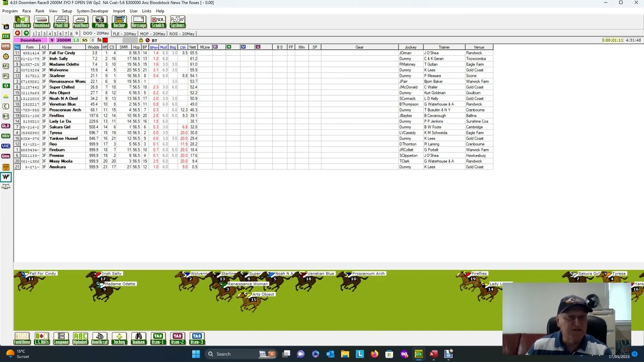Viewport: 644px width, 362px height.
Task: Open the Trainer binoculars icon
Action: [138, 338]
